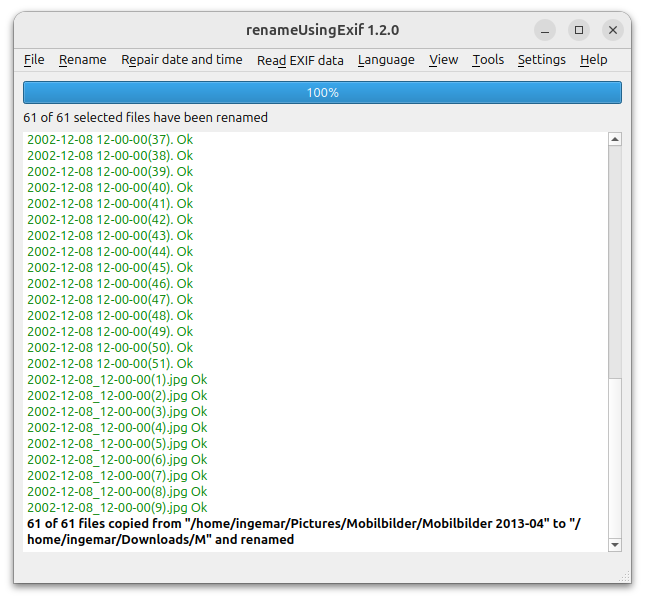This screenshot has height=600, width=645.
Task: Open the Rename menu
Action: (83, 60)
